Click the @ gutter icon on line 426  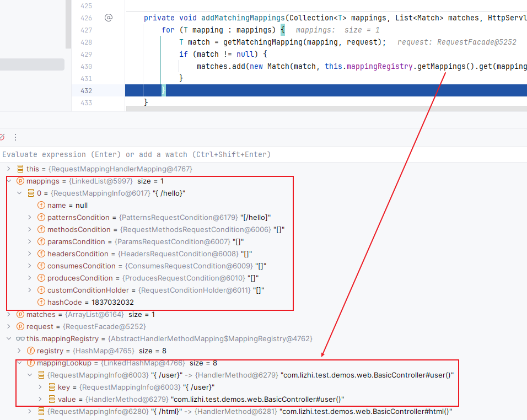109,18
